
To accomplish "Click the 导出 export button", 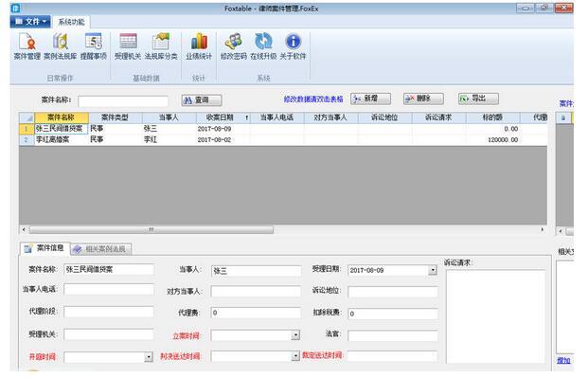I will click(478, 99).
